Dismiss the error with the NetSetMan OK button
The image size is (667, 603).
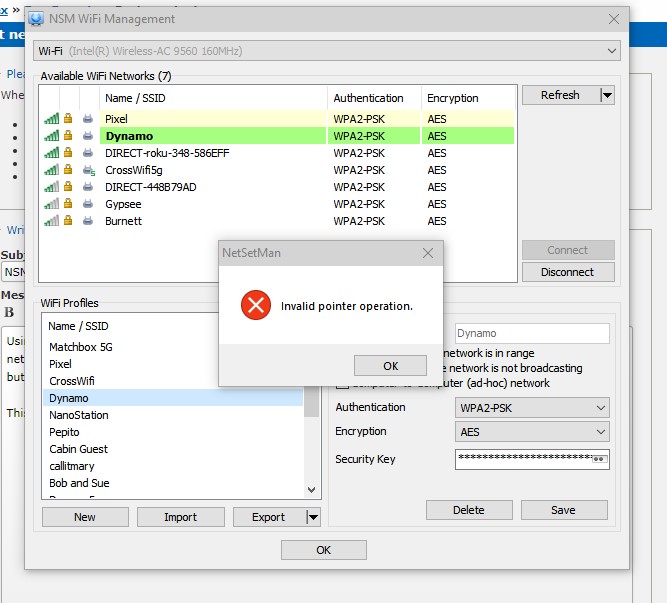(390, 366)
